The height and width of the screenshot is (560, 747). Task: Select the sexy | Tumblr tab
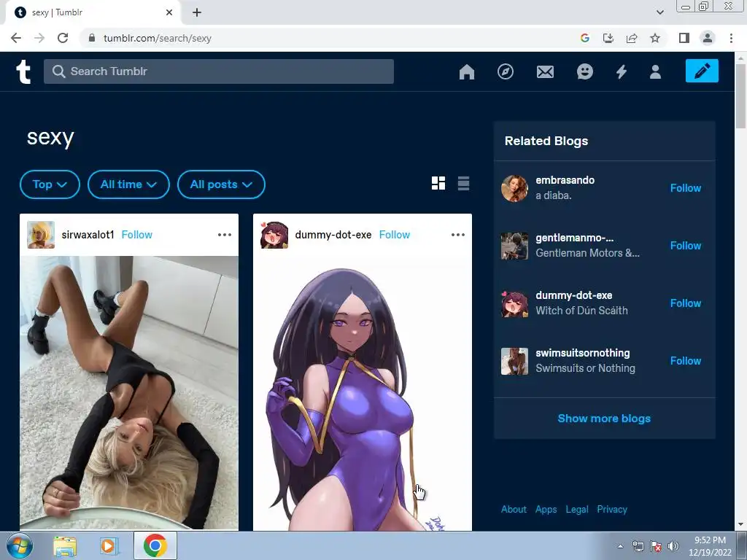pos(93,12)
